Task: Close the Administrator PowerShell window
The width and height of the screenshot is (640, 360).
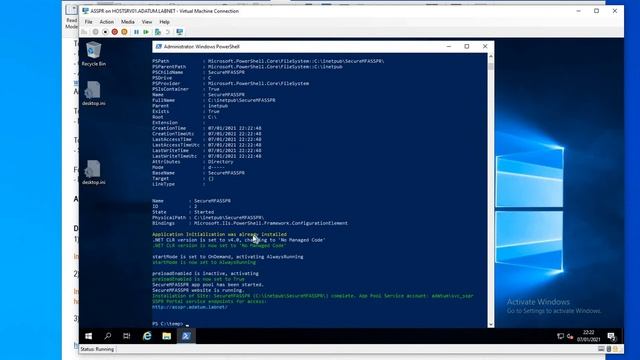Action: (x=485, y=47)
